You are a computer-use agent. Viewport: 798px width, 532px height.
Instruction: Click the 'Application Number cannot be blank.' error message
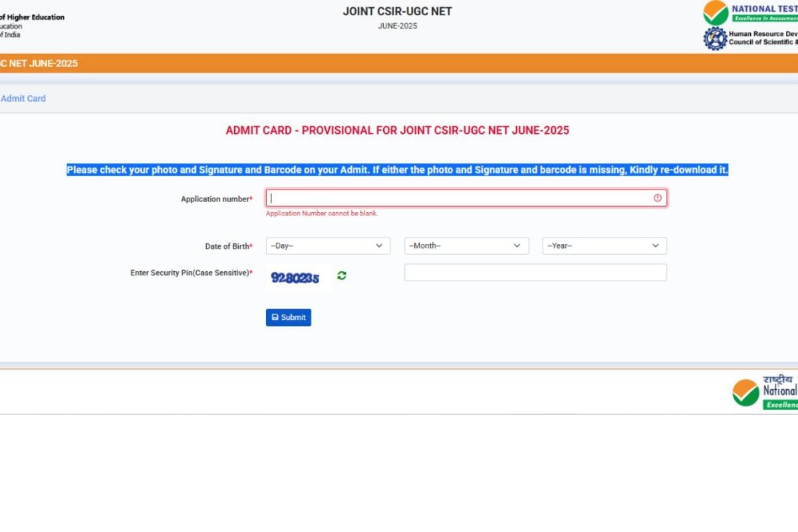(x=322, y=213)
